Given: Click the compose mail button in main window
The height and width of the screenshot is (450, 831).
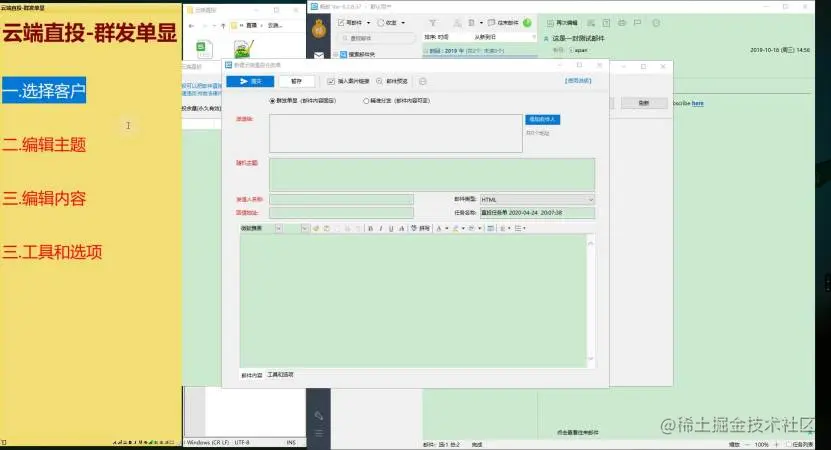Looking at the screenshot, I should click(350, 23).
